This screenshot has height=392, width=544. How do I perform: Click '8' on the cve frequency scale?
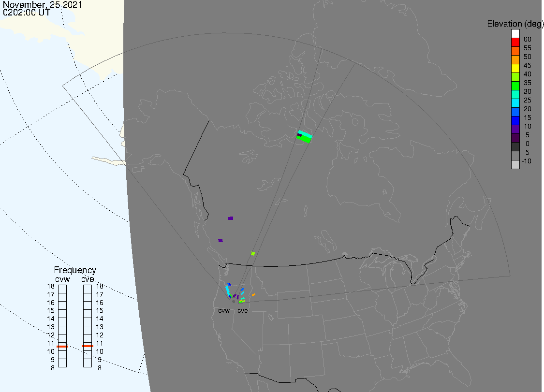[x=100, y=368]
